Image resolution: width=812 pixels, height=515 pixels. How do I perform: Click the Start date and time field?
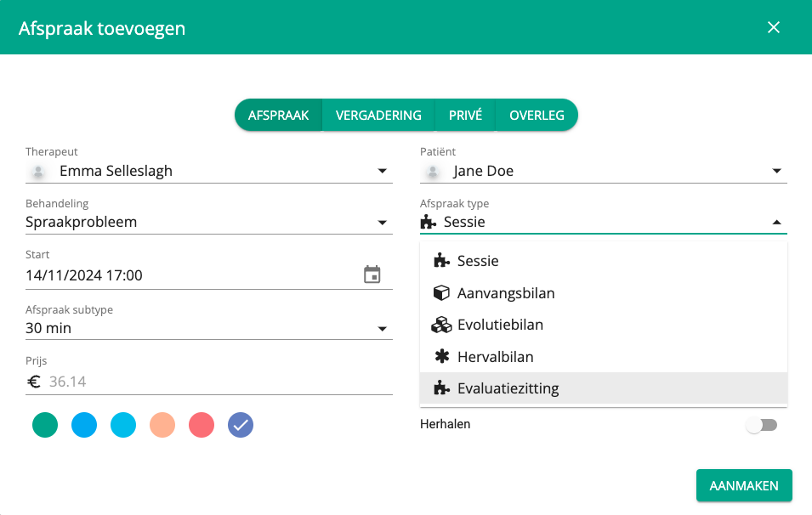coord(187,275)
